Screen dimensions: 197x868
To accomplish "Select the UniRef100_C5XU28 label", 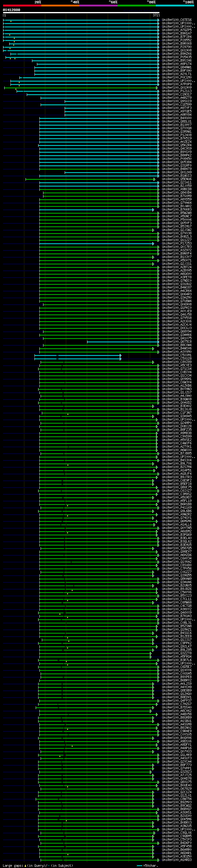I will (x=177, y=358).
